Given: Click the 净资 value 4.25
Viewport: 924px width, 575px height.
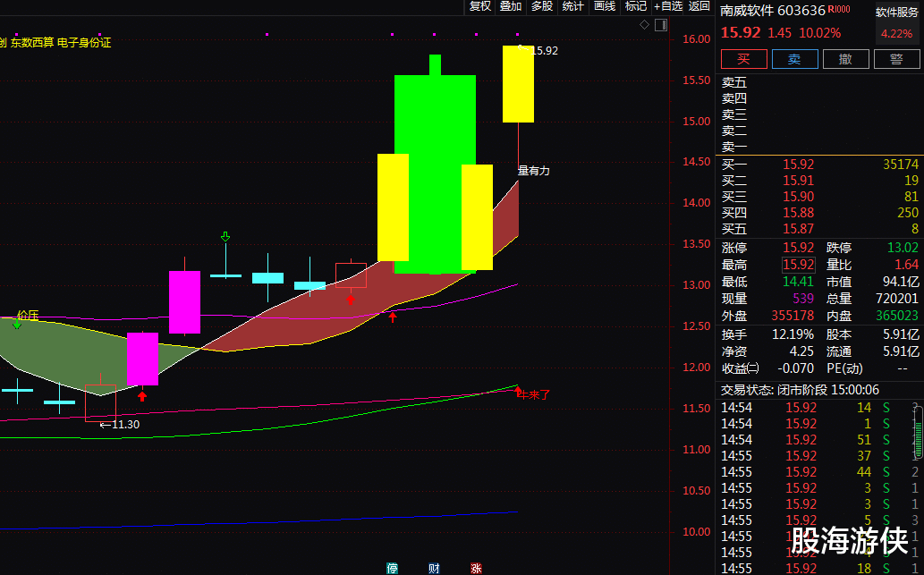Looking at the screenshot, I should [802, 351].
